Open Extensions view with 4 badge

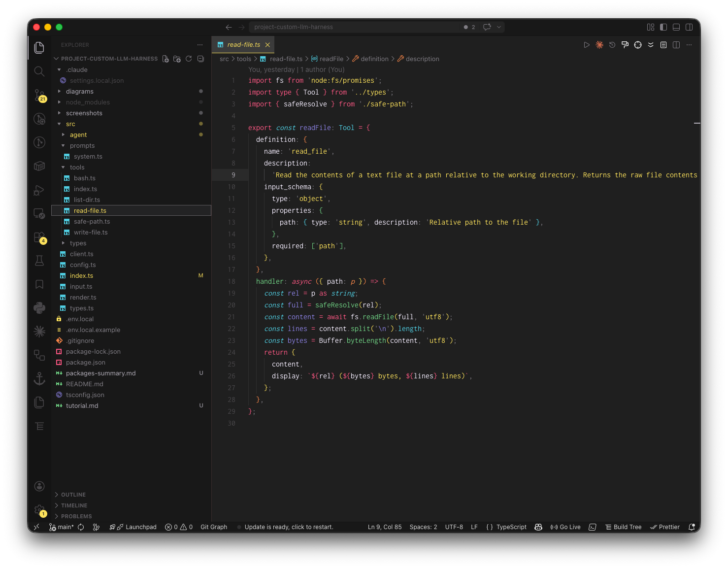coord(39,237)
